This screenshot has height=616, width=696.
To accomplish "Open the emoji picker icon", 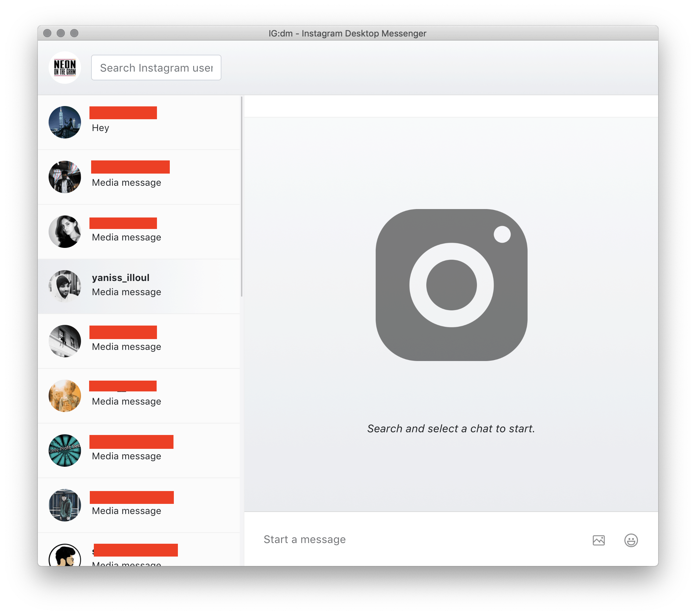I will click(x=631, y=540).
